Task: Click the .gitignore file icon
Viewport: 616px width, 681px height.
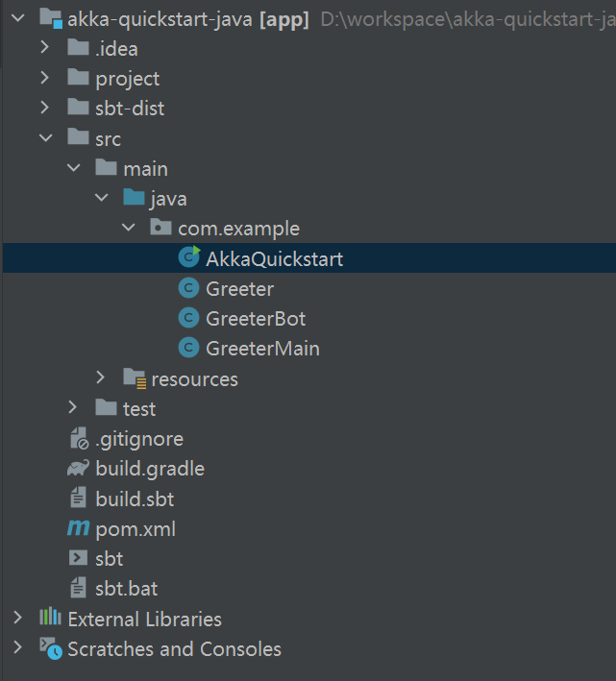Action: (x=79, y=438)
